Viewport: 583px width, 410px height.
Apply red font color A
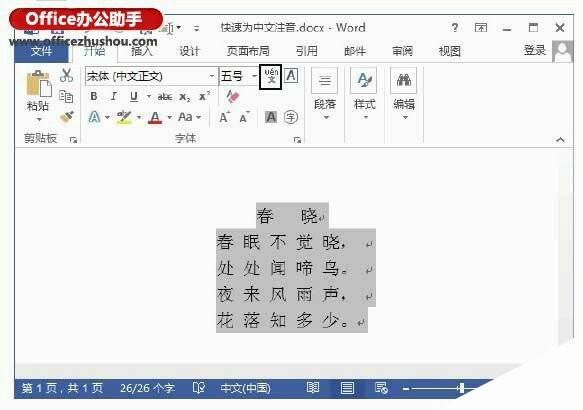pos(155,117)
